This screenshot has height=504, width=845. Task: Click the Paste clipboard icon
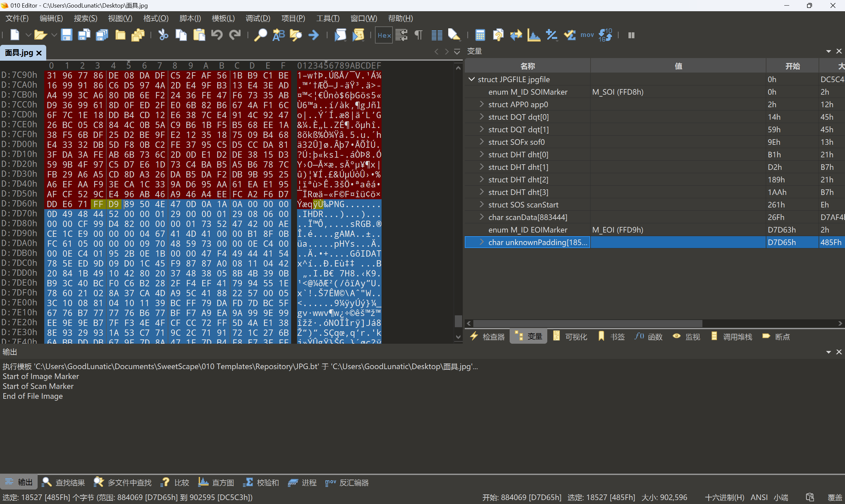click(x=199, y=35)
